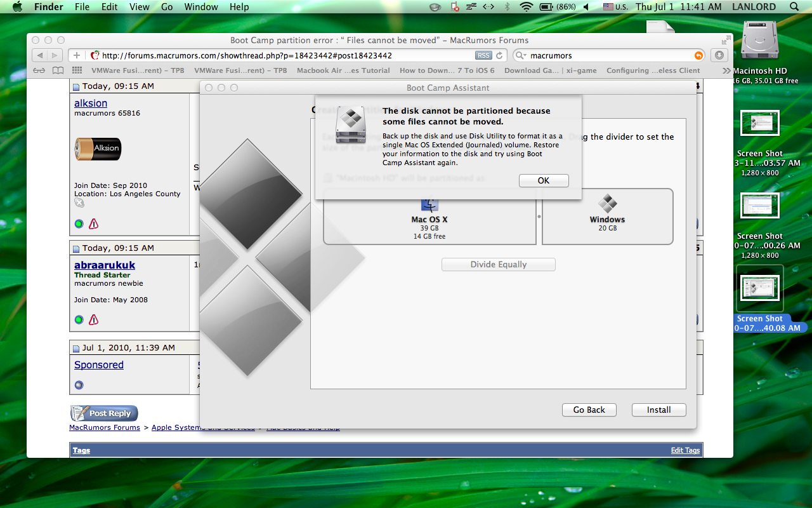
Task: Click the phone icon with red X badge
Action: (455, 7)
